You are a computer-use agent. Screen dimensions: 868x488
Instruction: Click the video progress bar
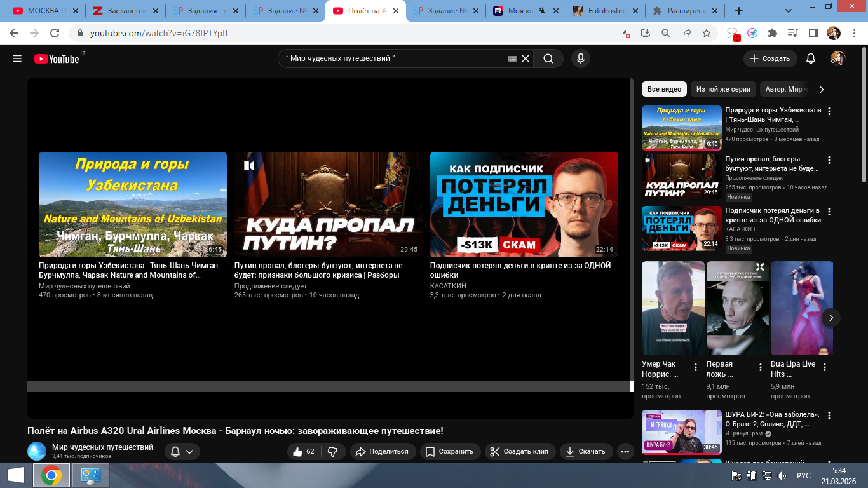point(328,386)
